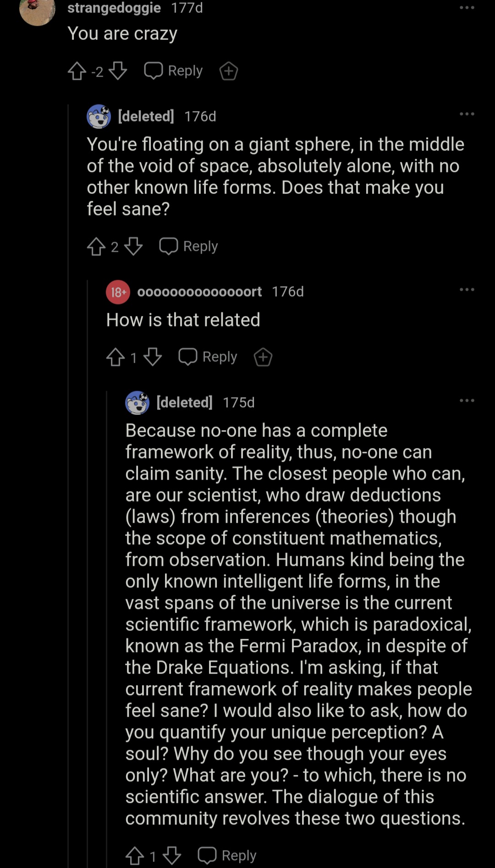Upvote the long Fermi Paradox comment

coord(135,856)
